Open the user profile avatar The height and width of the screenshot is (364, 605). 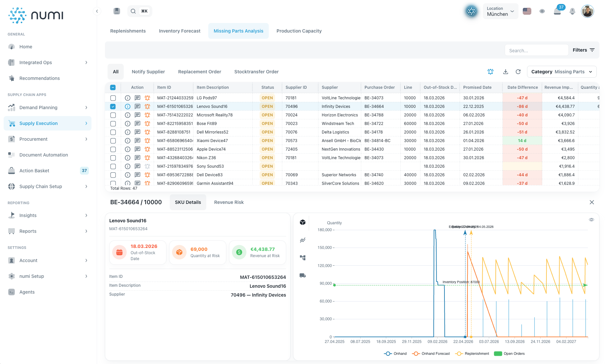(x=587, y=11)
